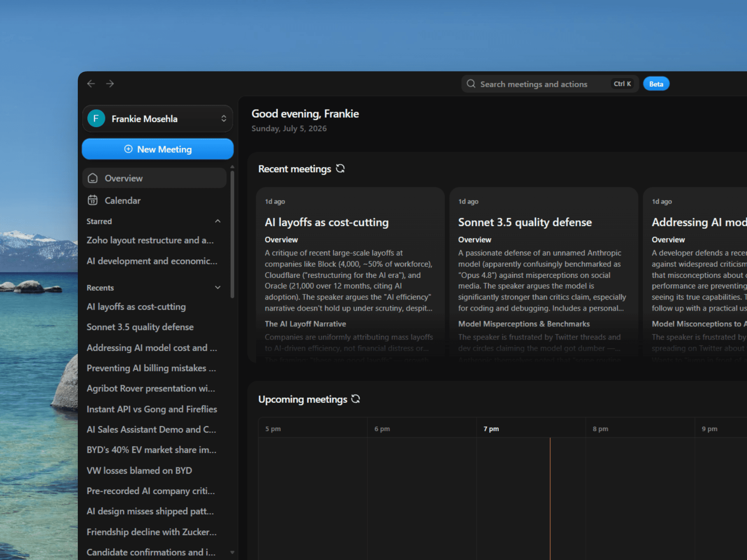Open the Frankie Mosehla account switcher
This screenshot has width=747, height=560.
click(158, 119)
